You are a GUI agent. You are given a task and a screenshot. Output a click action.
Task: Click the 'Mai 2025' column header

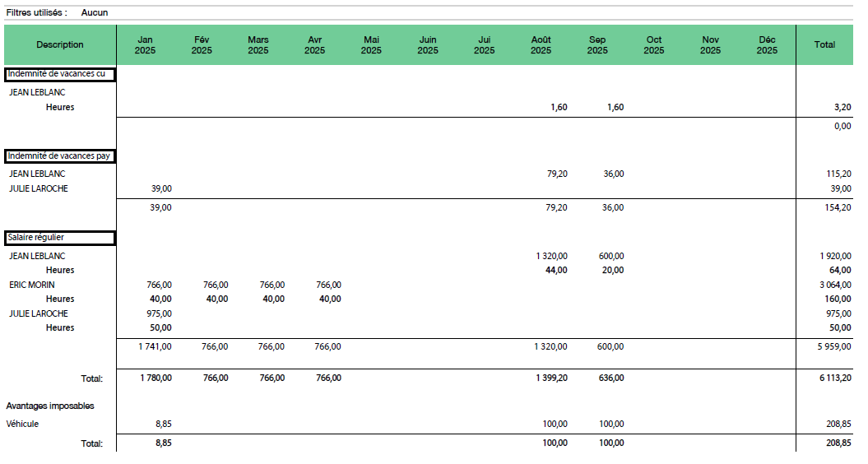tap(371, 45)
